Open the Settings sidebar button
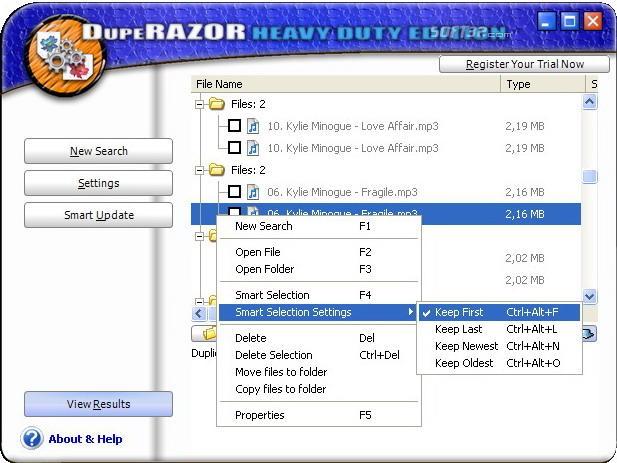 coord(98,183)
